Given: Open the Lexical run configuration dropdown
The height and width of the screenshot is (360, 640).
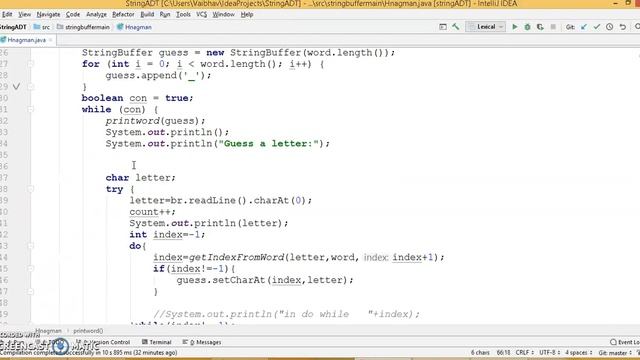Looking at the screenshot, I should click(x=486, y=27).
